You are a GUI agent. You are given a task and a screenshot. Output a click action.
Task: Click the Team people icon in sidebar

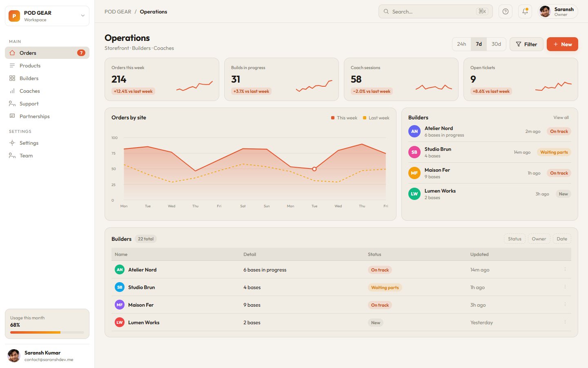tap(12, 155)
